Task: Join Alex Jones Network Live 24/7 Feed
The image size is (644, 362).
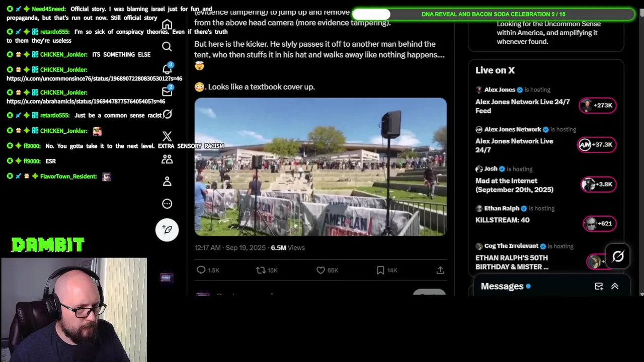Action: pyautogui.click(x=523, y=106)
